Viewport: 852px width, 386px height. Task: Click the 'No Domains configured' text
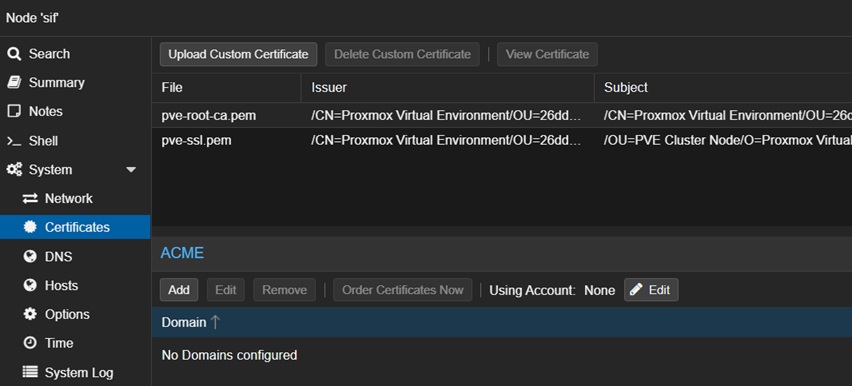pyautogui.click(x=229, y=355)
